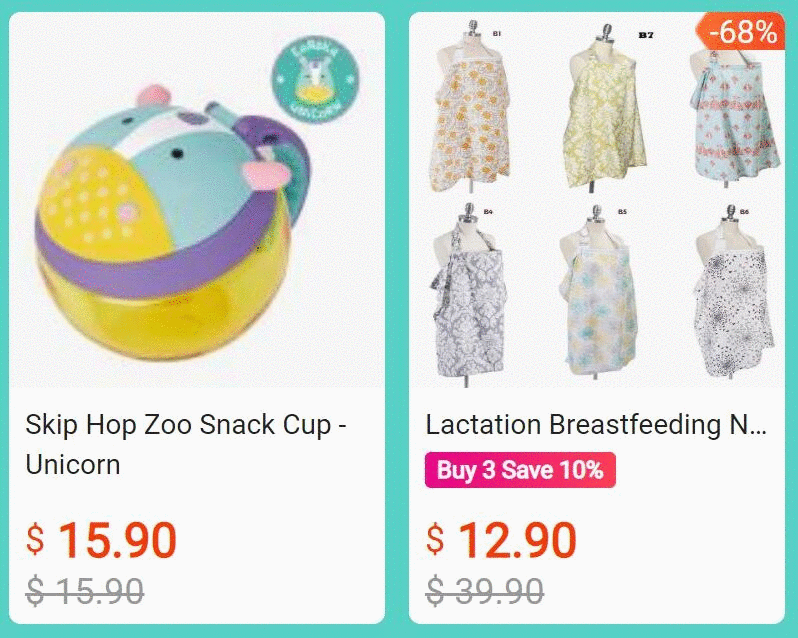Click the crossed-out $15.90 original price

(x=84, y=591)
